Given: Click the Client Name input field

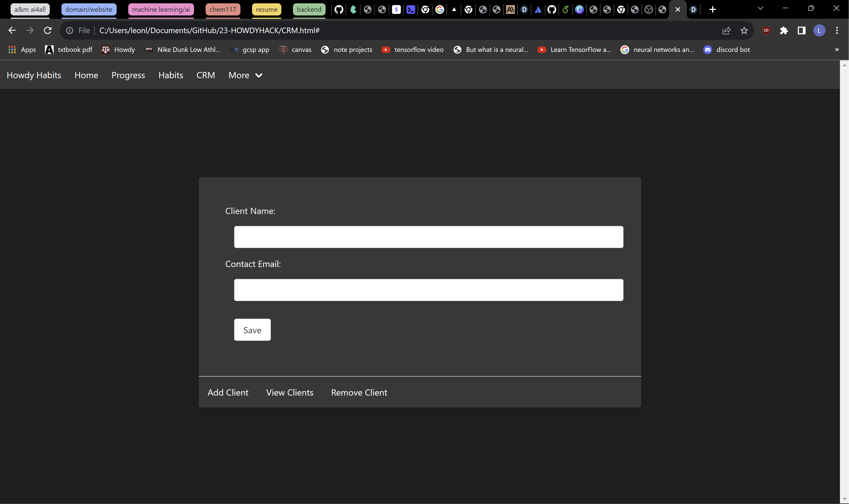Looking at the screenshot, I should click(x=428, y=237).
